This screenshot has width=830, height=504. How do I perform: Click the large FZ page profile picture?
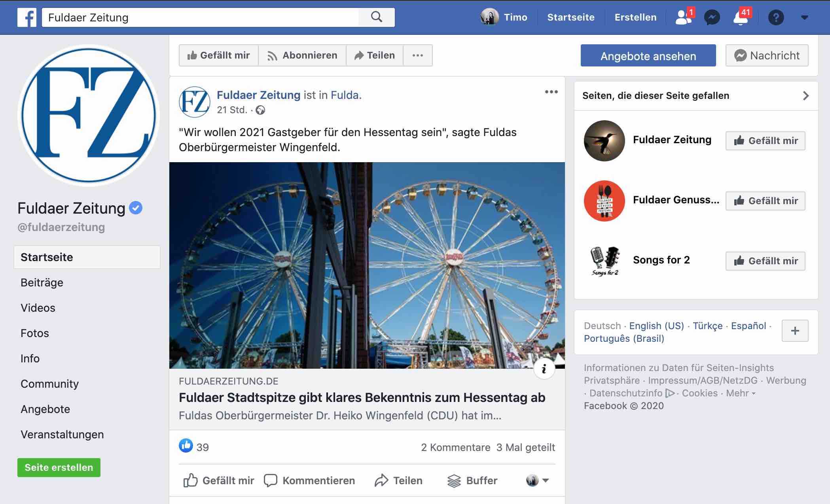pyautogui.click(x=89, y=116)
